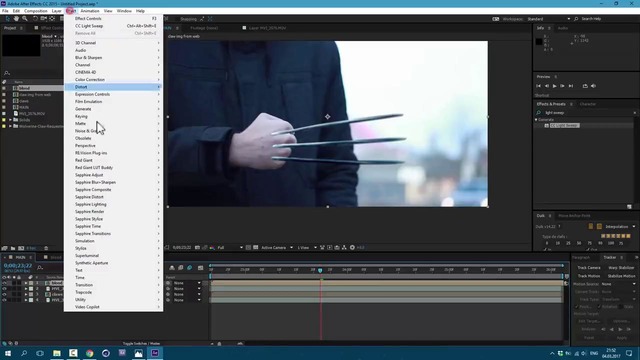Image resolution: width=640 pixels, height=360 pixels.
Task: Open Trapcode submenu in Effect menu
Action: 113,292
